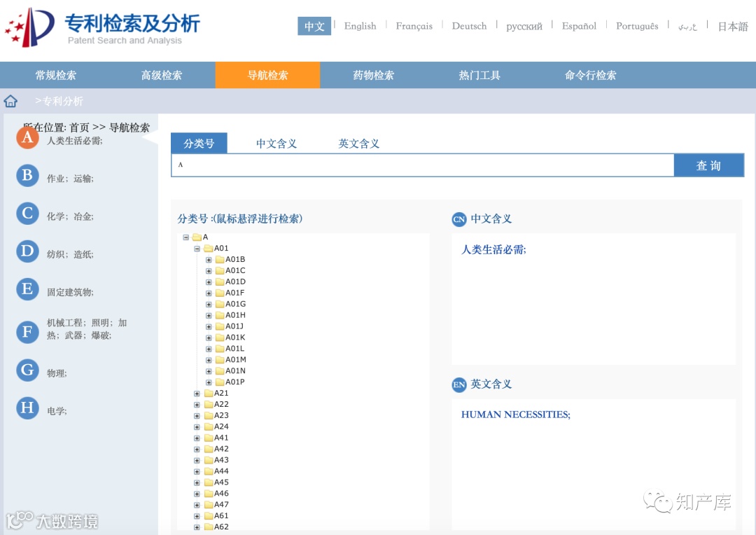Switch to the 中文含义 tab
The width and height of the screenshot is (756, 535).
pyautogui.click(x=276, y=144)
